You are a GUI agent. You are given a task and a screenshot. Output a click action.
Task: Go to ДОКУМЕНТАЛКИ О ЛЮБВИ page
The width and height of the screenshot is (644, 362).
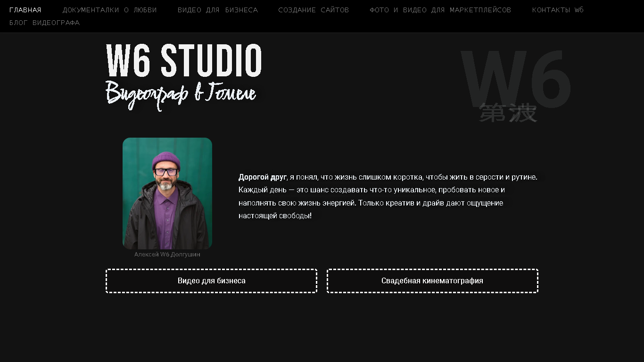pos(110,10)
